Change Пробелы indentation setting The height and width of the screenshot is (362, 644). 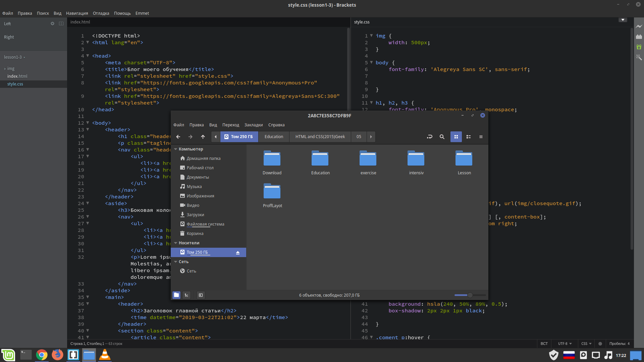point(619,344)
